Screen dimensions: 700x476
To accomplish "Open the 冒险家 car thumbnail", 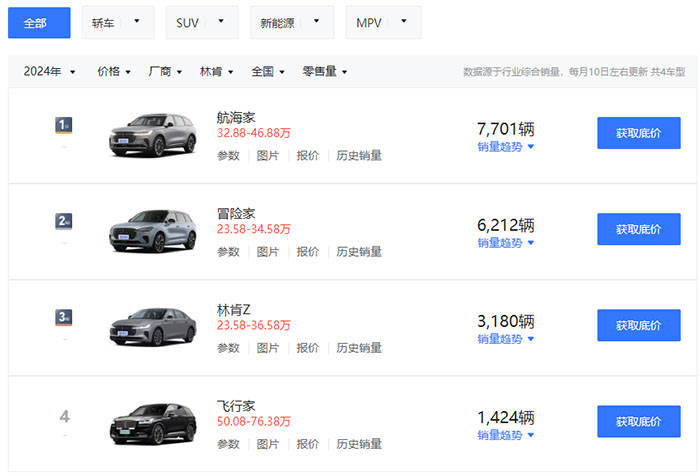I will (x=153, y=231).
